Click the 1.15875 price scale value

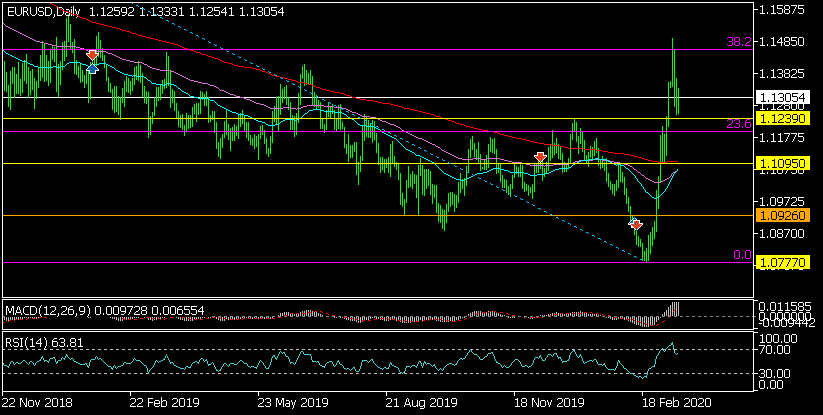[x=783, y=10]
